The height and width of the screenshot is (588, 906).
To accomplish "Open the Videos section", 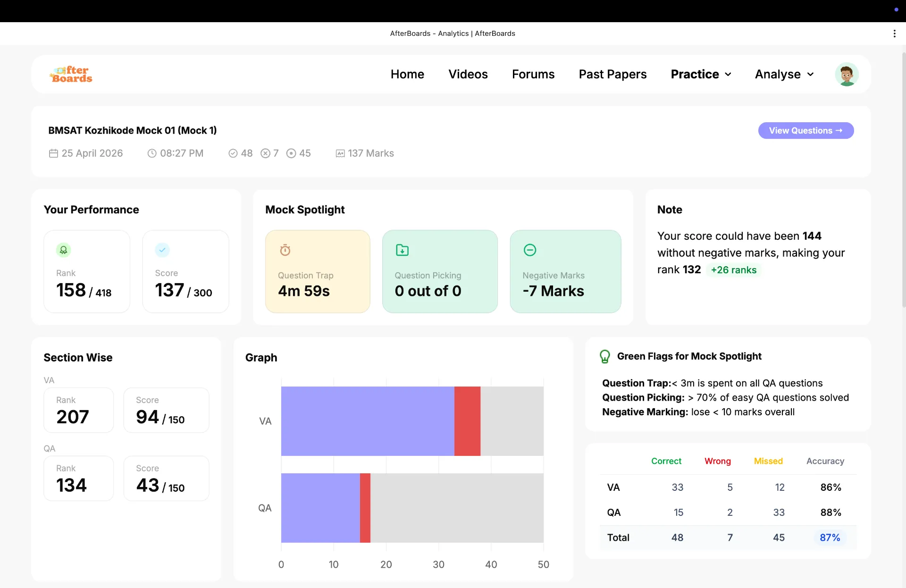I will click(468, 74).
